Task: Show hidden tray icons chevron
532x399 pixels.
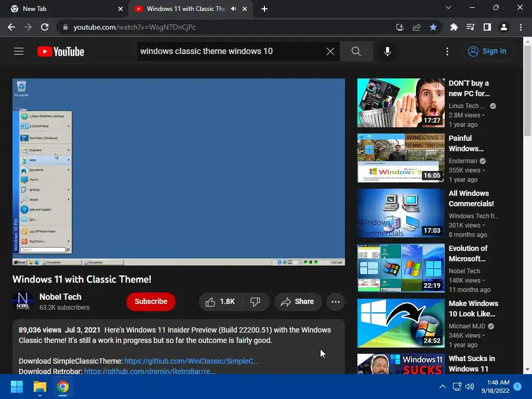Action: pyautogui.click(x=443, y=387)
